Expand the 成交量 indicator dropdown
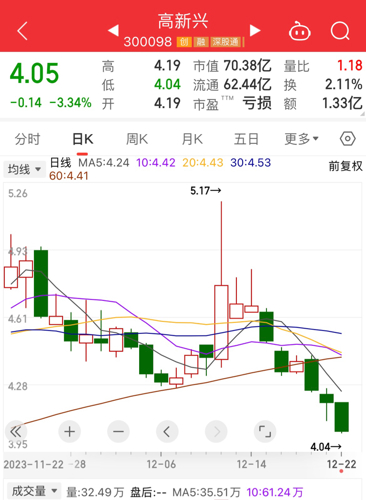Viewport: 366px width, 500px height. 34,491
